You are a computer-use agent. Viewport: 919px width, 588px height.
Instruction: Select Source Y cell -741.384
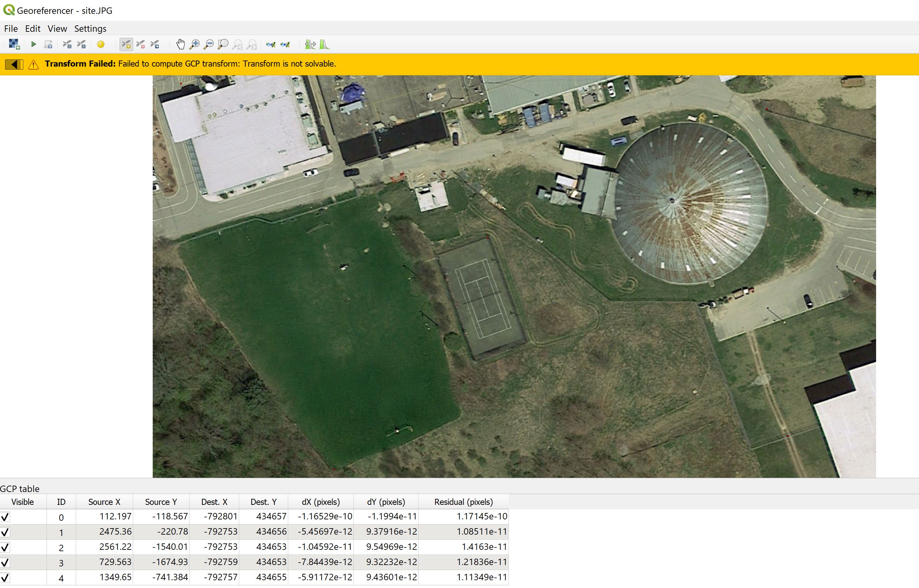point(161,577)
